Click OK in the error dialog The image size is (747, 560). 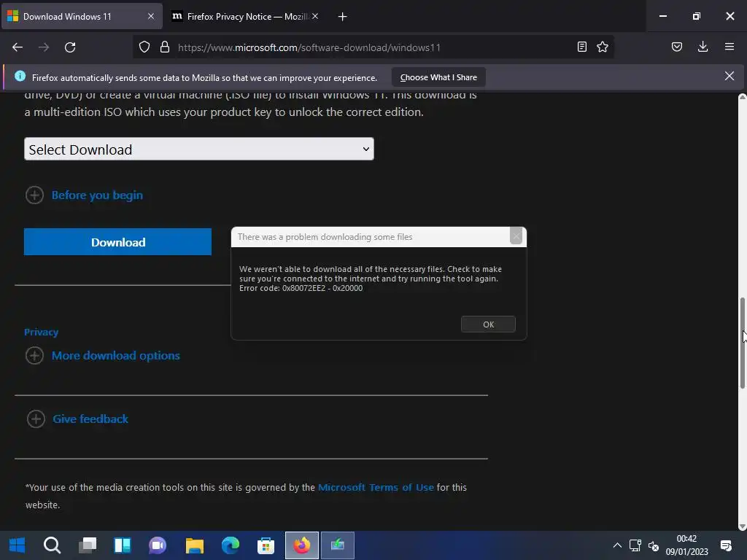[488, 324]
